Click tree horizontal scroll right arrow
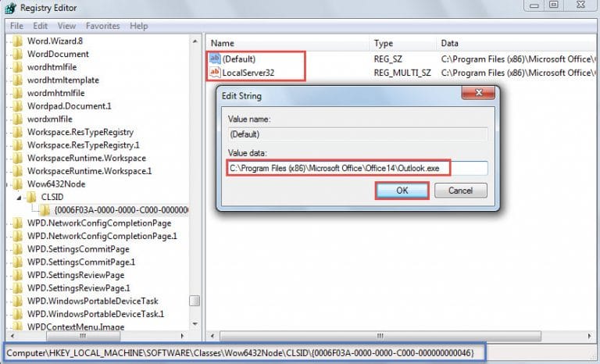Viewport: 600px width, 364px height. pos(182,336)
